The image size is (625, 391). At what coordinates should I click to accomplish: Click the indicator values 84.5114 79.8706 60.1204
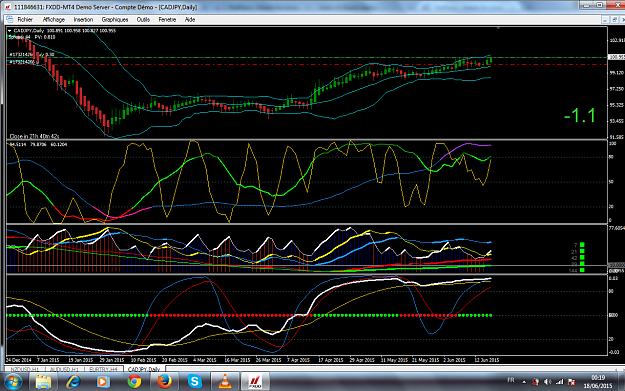pos(38,144)
